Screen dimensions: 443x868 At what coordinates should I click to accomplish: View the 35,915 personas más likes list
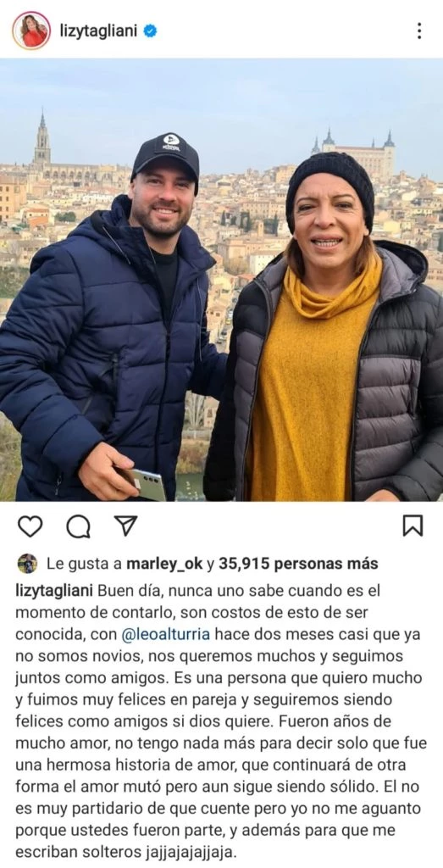pyautogui.click(x=299, y=564)
